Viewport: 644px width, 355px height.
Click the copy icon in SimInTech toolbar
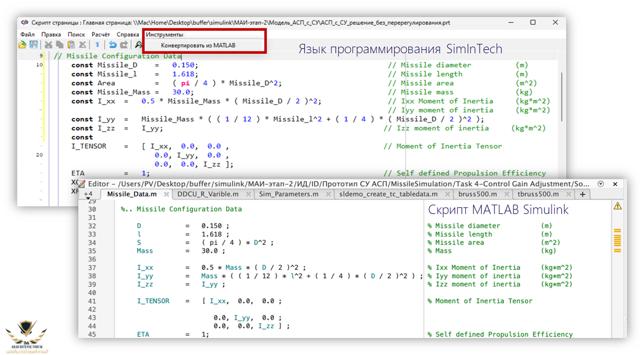click(60, 45)
